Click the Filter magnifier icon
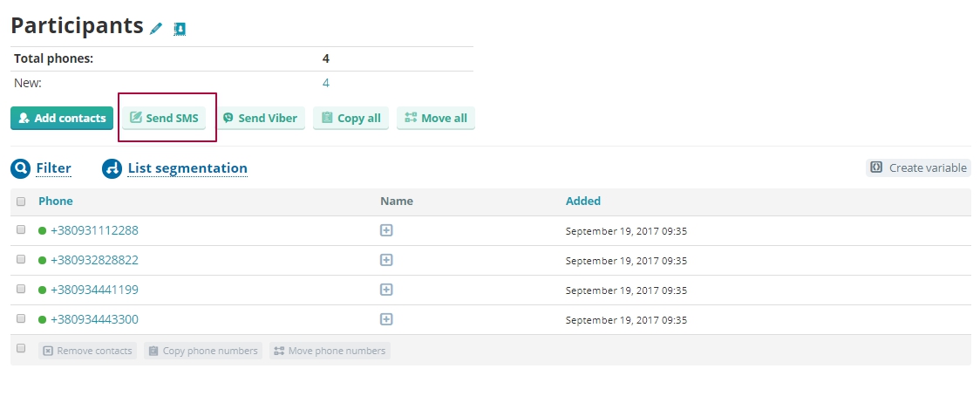 [x=21, y=168]
